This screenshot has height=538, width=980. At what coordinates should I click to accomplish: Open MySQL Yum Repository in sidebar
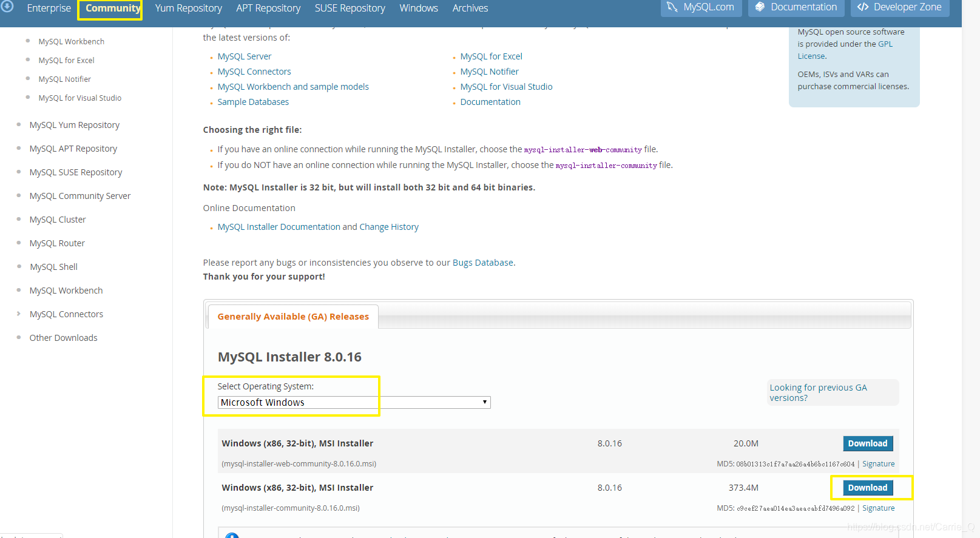[x=75, y=125]
